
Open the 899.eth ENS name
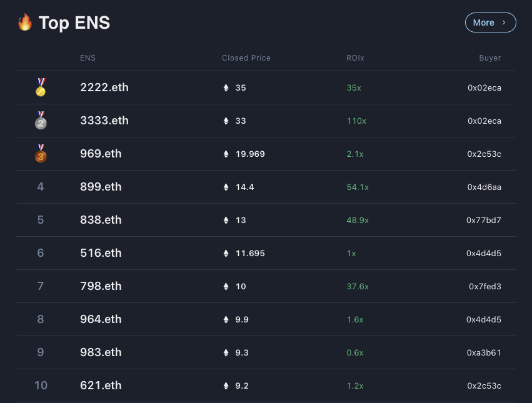101,187
